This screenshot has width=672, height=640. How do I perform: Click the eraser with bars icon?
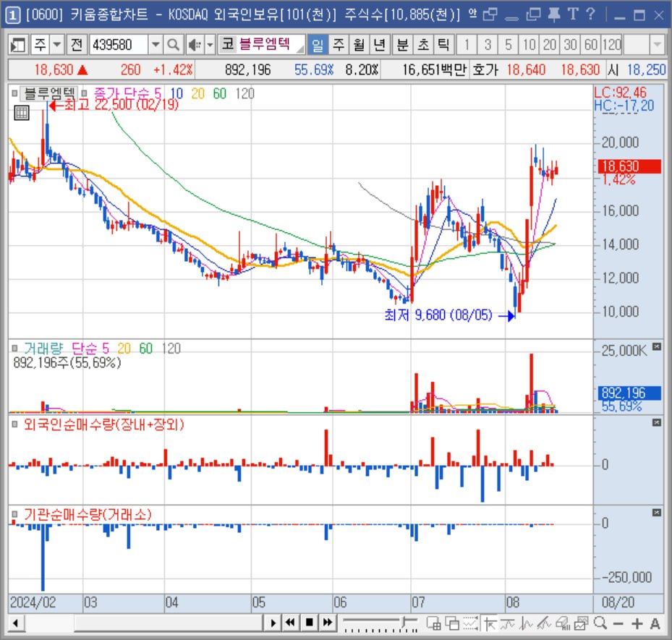coord(563,623)
